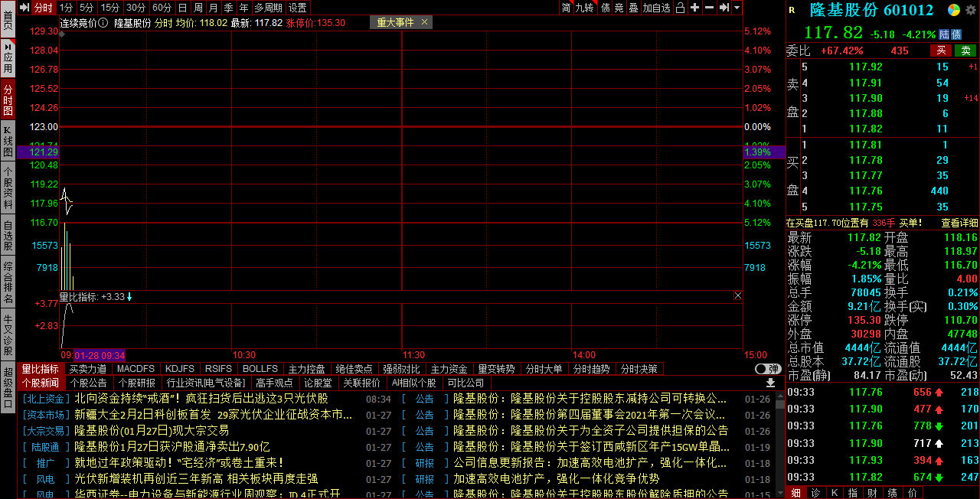980x499 pixels.
Task: Select the 细 tab below trade ticks
Action: click(795, 492)
